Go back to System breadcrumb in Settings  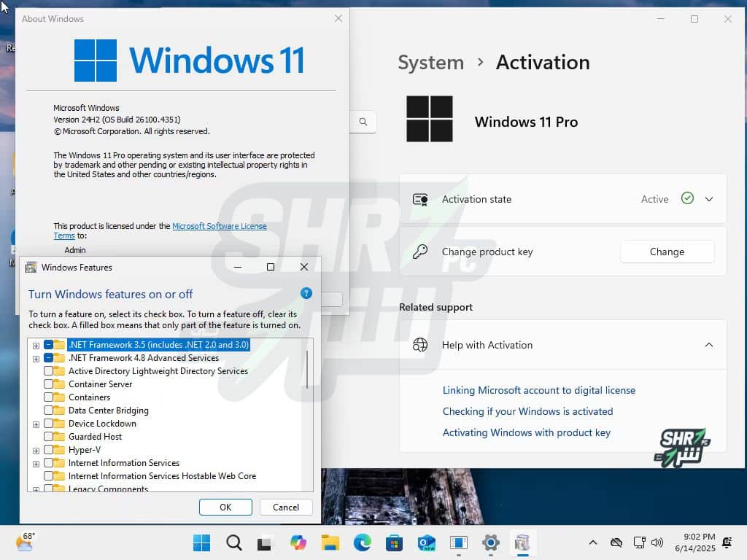(430, 63)
